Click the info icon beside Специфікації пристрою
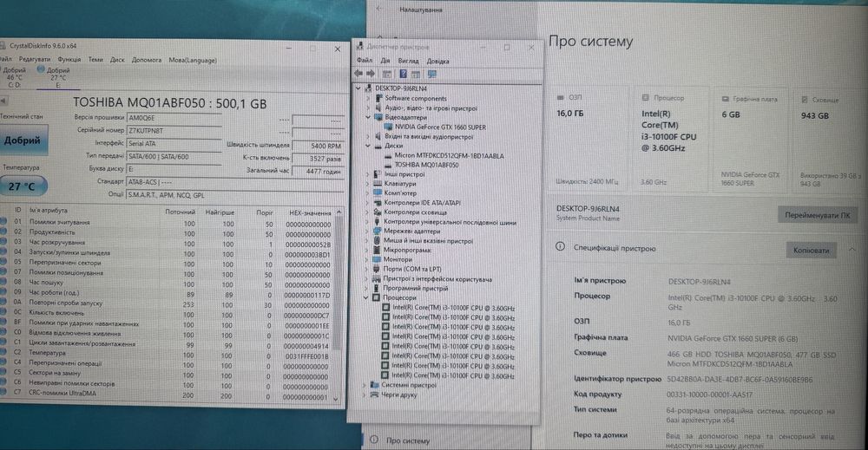The width and height of the screenshot is (868, 450). (x=560, y=246)
